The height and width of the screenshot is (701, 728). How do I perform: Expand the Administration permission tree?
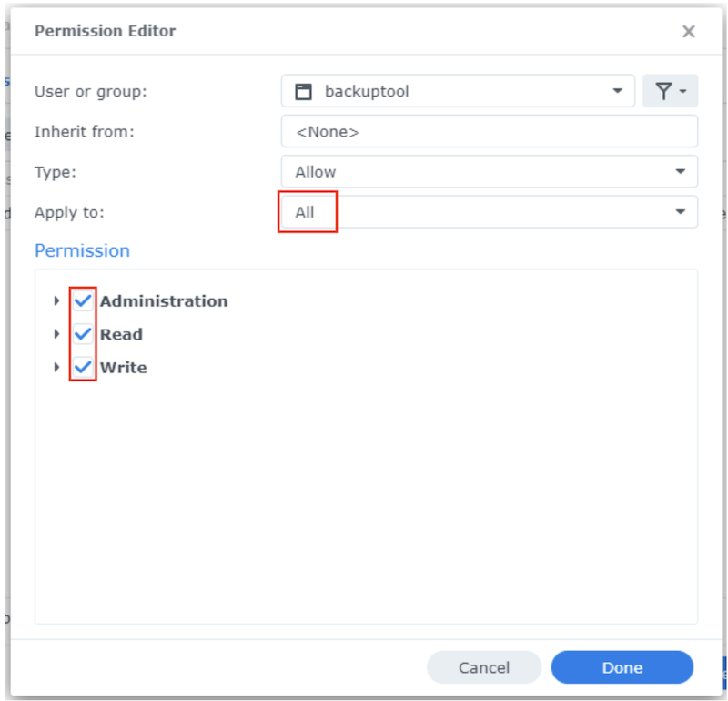tap(56, 300)
